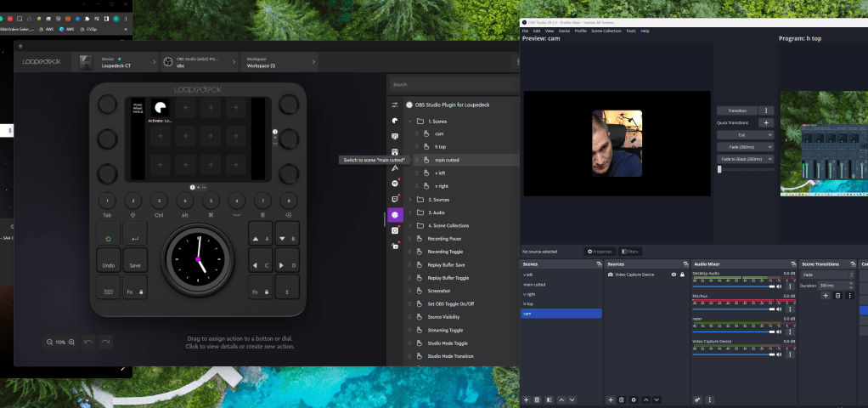The height and width of the screenshot is (408, 868).
Task: Click the Properties button in OBS
Action: tap(600, 252)
